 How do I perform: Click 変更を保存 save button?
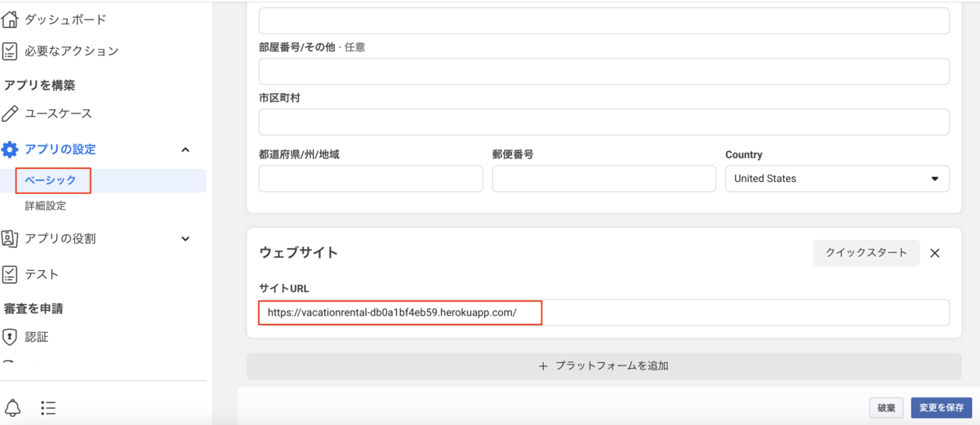coord(942,407)
